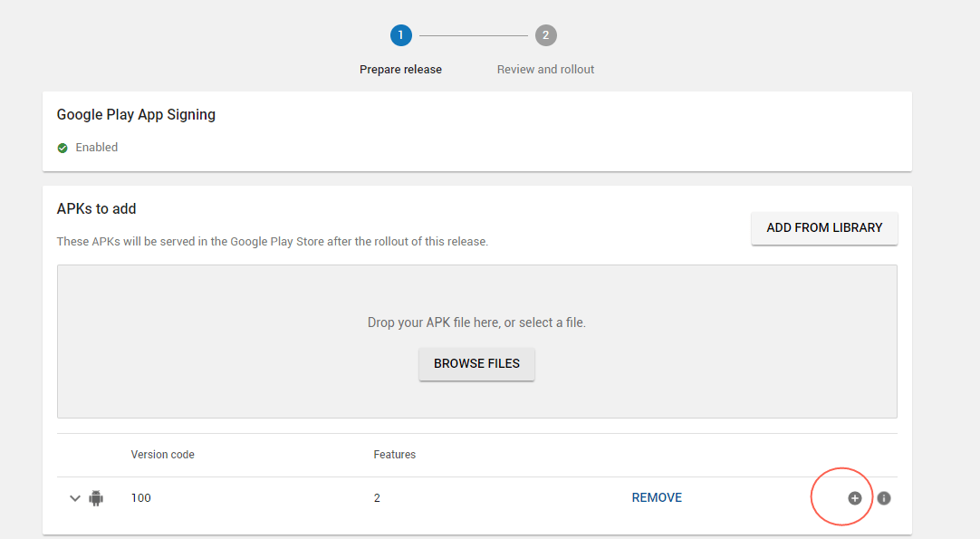Expand the APK version 100 row chevron
980x539 pixels.
coord(75,498)
